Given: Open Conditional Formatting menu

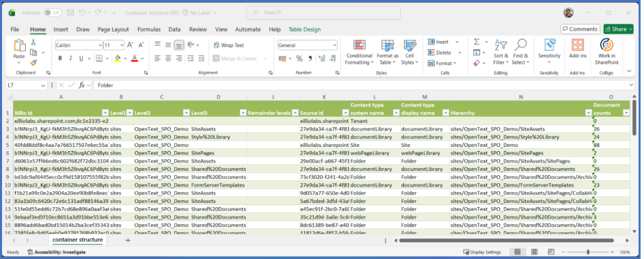Looking at the screenshot, I should pyautogui.click(x=360, y=52).
